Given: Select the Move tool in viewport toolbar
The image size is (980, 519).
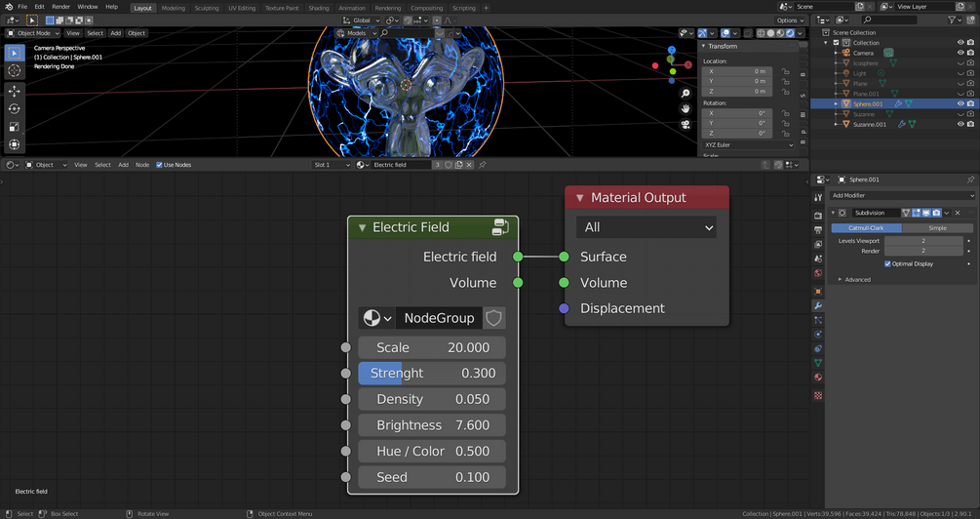Looking at the screenshot, I should 15,92.
